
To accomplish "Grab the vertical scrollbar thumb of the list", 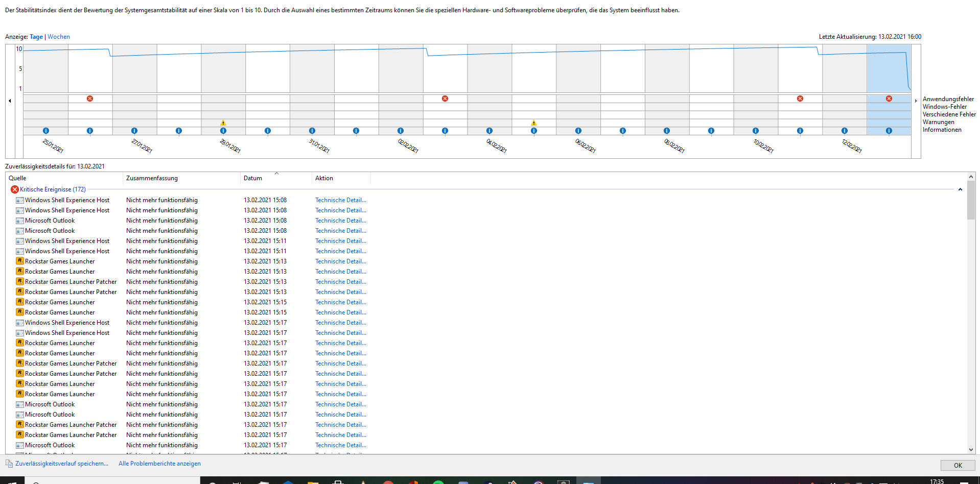I will pos(971,200).
